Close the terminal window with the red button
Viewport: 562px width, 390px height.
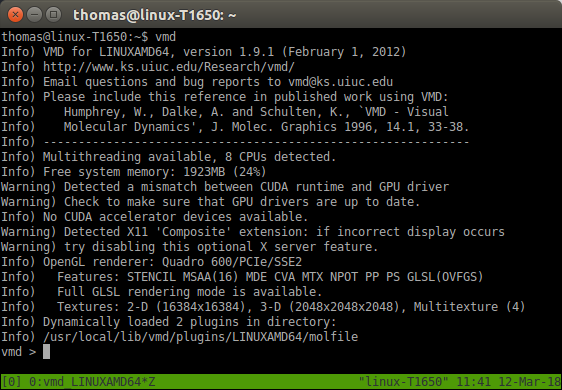[x=15, y=15]
